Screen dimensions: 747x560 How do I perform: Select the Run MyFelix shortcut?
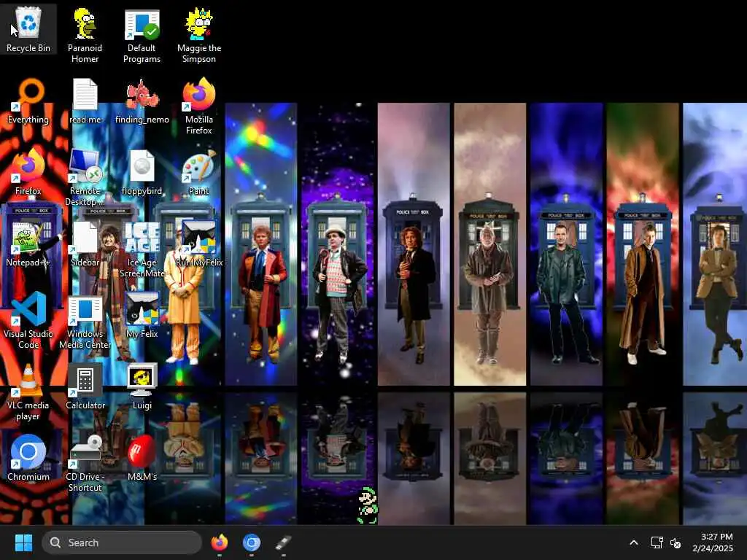coord(198,244)
